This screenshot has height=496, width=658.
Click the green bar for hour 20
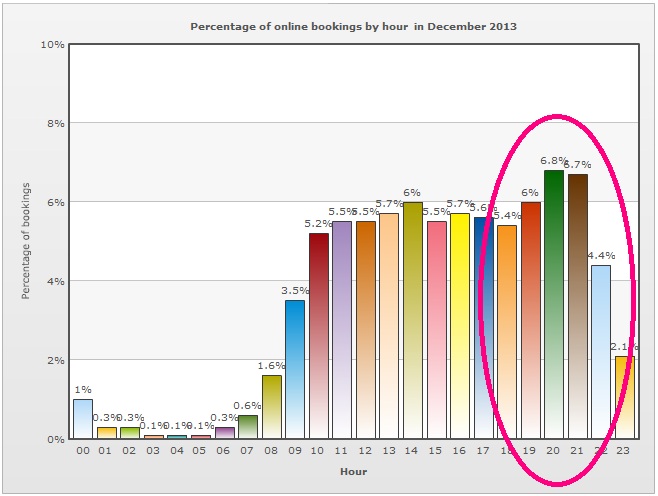554,304
